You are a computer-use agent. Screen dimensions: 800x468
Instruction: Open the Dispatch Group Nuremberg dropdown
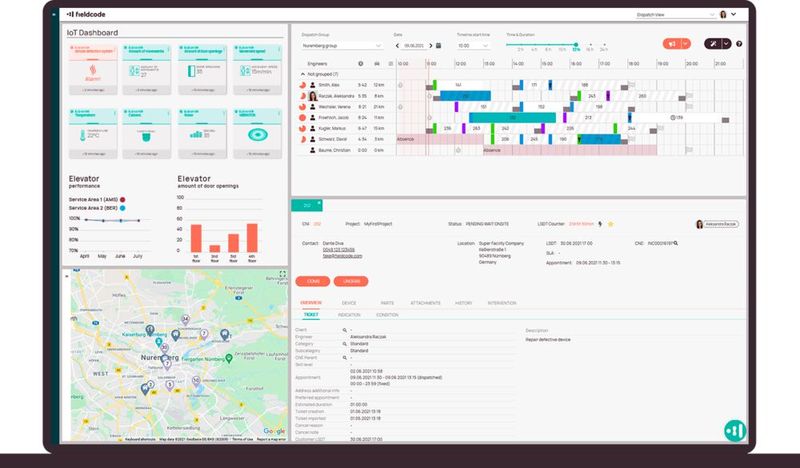[x=341, y=45]
